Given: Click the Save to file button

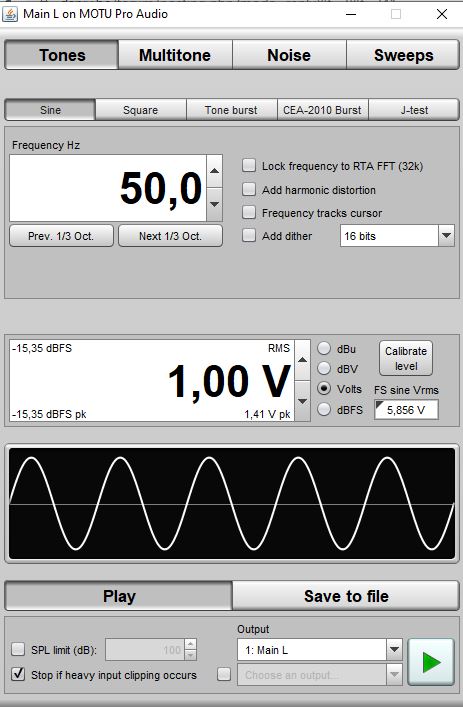Looking at the screenshot, I should click(x=346, y=596).
